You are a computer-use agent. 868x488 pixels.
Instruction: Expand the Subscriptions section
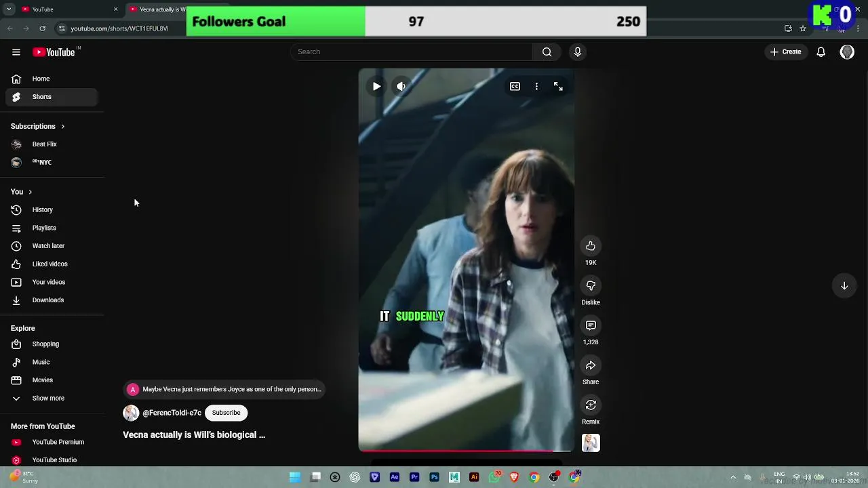(x=38, y=126)
